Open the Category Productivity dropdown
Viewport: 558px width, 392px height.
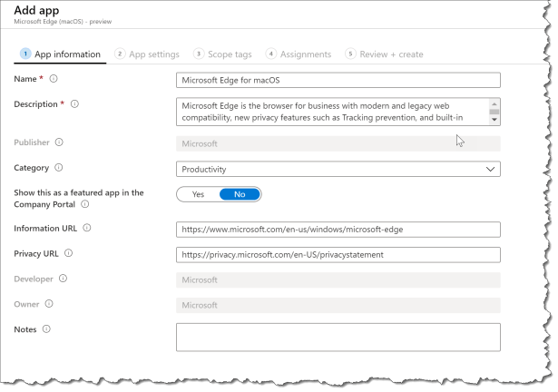point(338,169)
